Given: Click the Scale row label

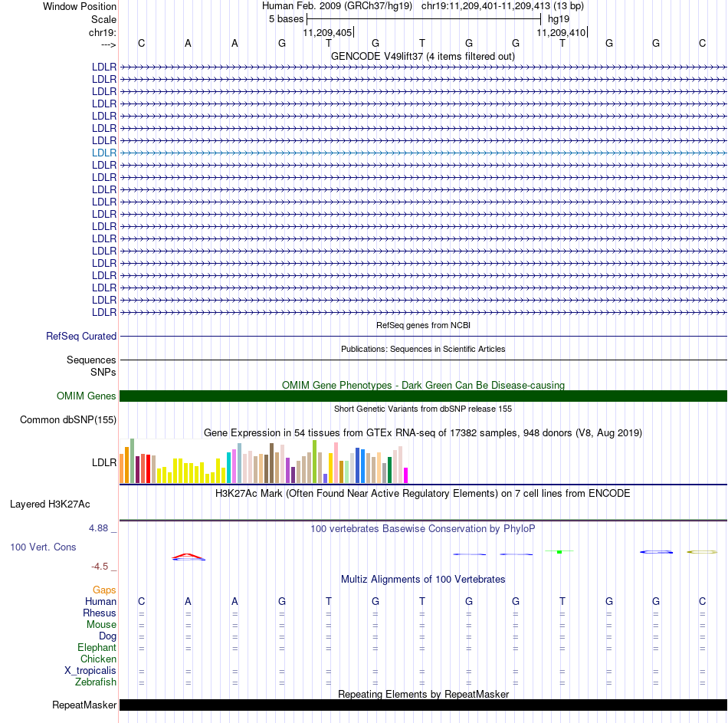Looking at the screenshot, I should (103, 19).
